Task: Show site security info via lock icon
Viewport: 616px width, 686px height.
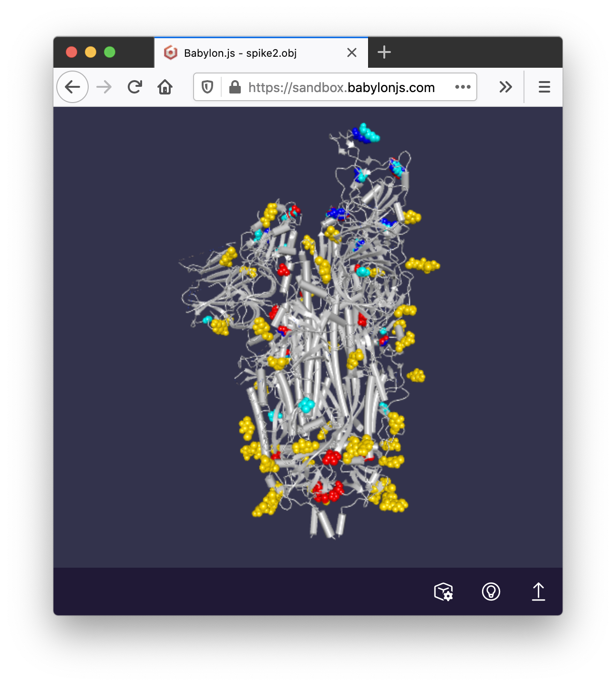Action: click(235, 87)
